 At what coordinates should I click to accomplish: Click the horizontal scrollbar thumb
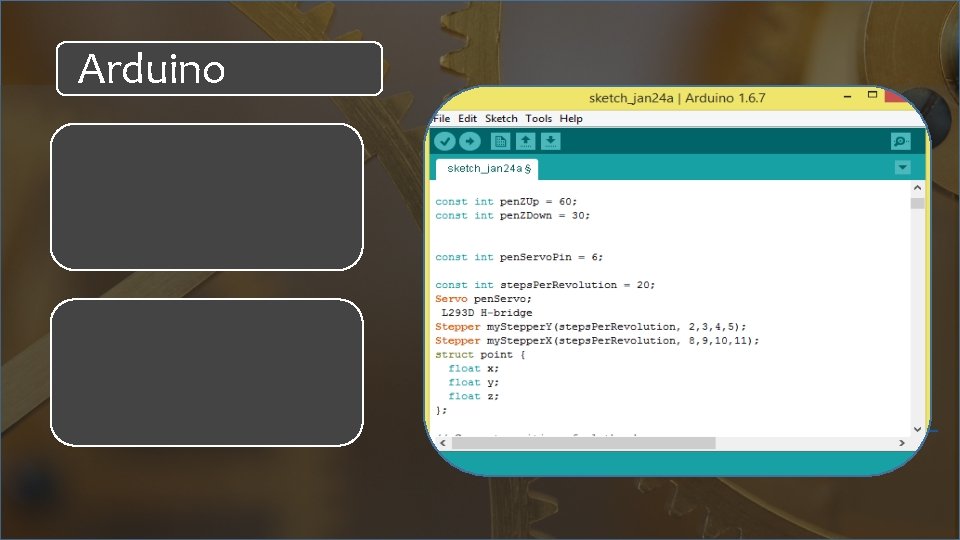(583, 443)
